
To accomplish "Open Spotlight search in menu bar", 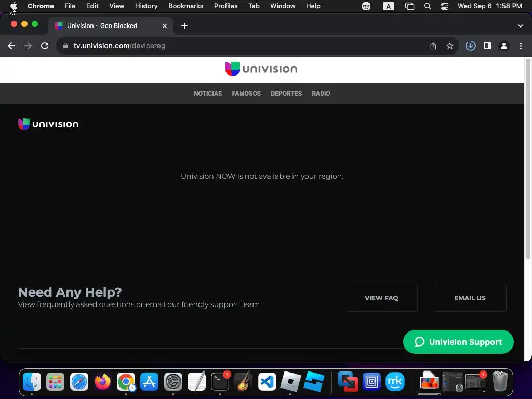I will [428, 6].
